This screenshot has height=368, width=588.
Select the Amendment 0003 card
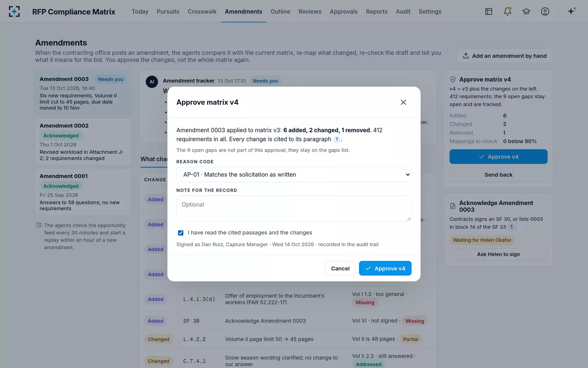(83, 93)
